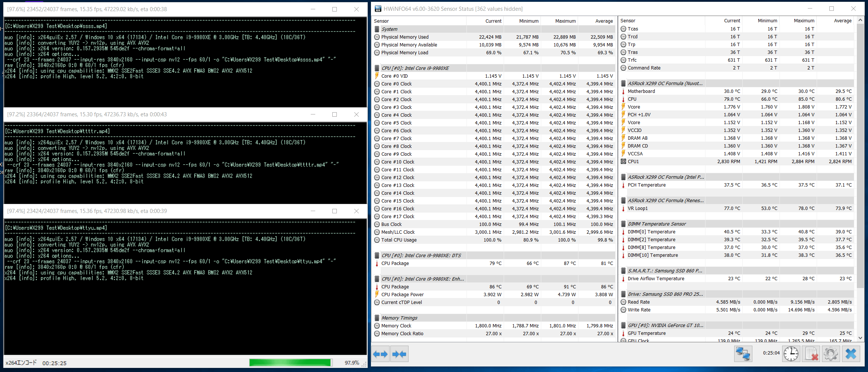Click the thermometer icon for DTS CPU Package
The width and height of the screenshot is (868, 372).
pyautogui.click(x=377, y=263)
